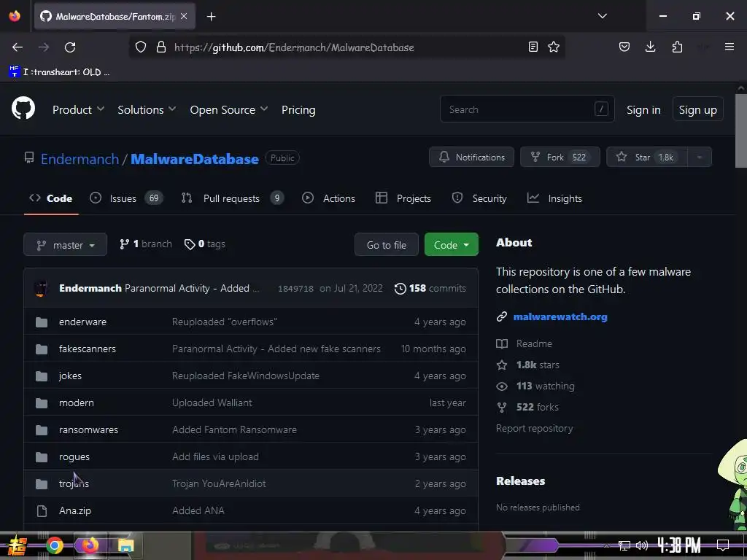Switch to the Issues tab
This screenshot has width=747, height=560.
pyautogui.click(x=126, y=198)
